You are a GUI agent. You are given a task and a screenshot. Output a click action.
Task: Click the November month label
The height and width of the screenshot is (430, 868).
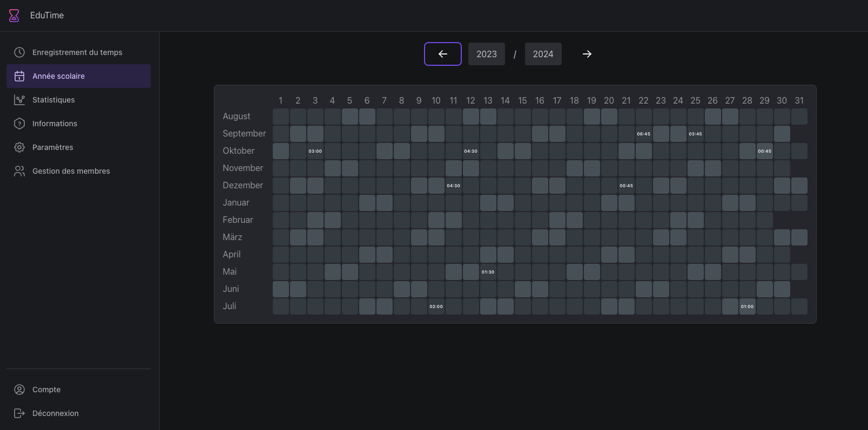(x=243, y=168)
